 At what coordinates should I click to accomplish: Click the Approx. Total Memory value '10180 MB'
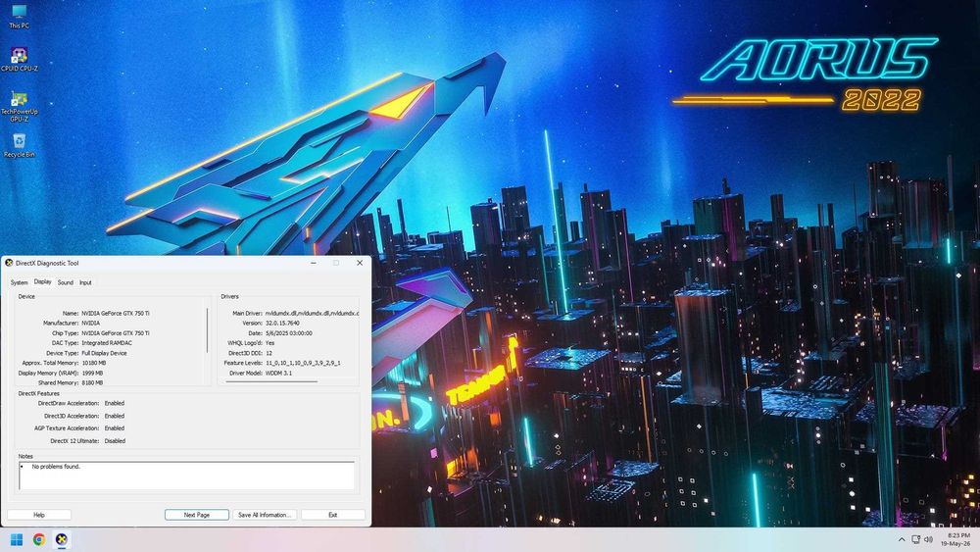point(94,363)
